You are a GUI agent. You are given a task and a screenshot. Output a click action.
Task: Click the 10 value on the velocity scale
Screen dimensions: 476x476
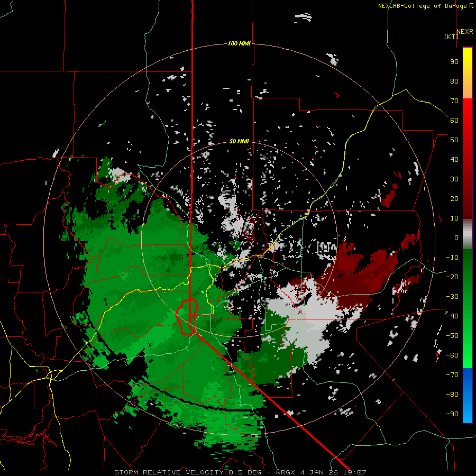(x=454, y=218)
